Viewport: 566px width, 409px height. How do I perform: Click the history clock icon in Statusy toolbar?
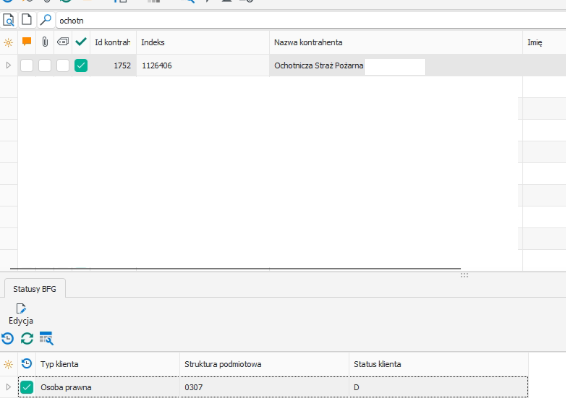[8, 339]
